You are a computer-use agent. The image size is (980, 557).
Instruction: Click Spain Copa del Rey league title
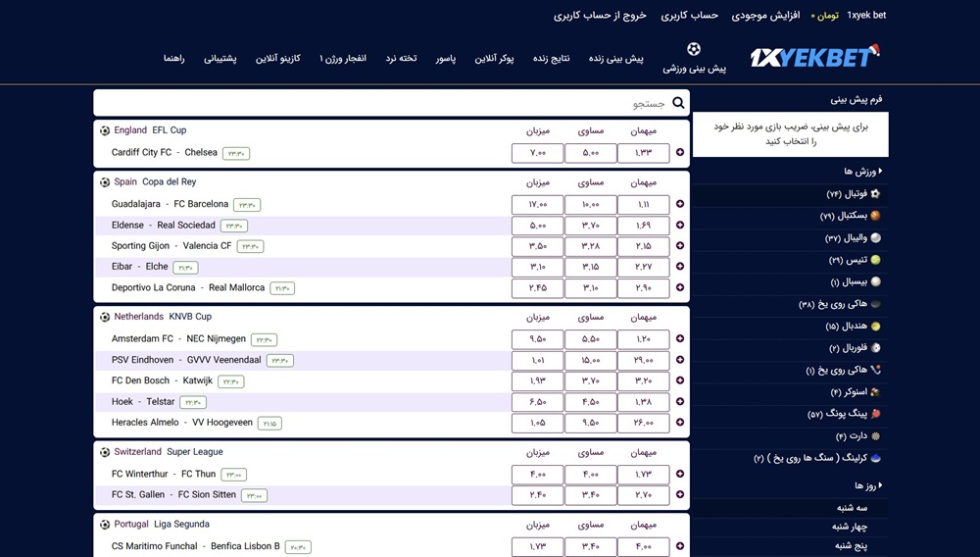155,182
